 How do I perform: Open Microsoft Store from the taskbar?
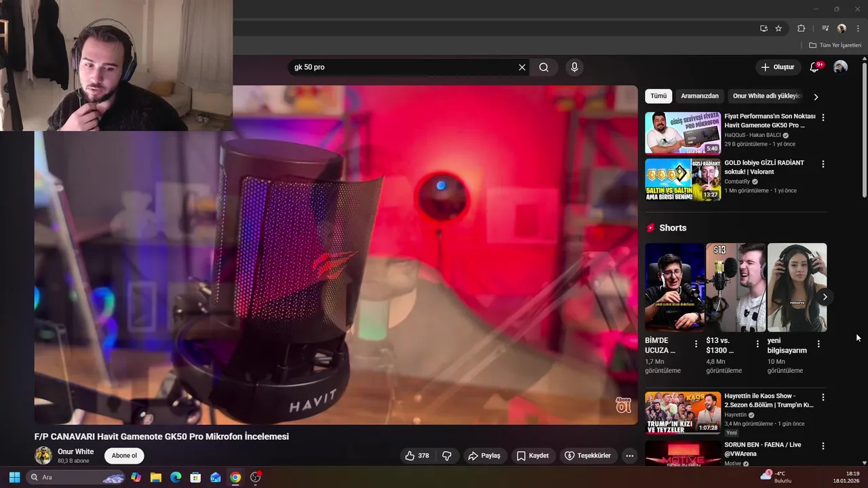(195, 477)
